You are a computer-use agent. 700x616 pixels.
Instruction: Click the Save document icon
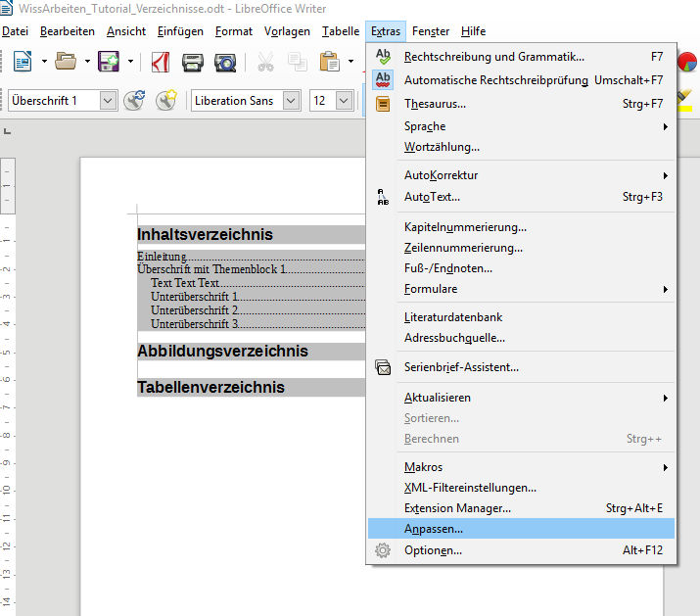tap(109, 61)
